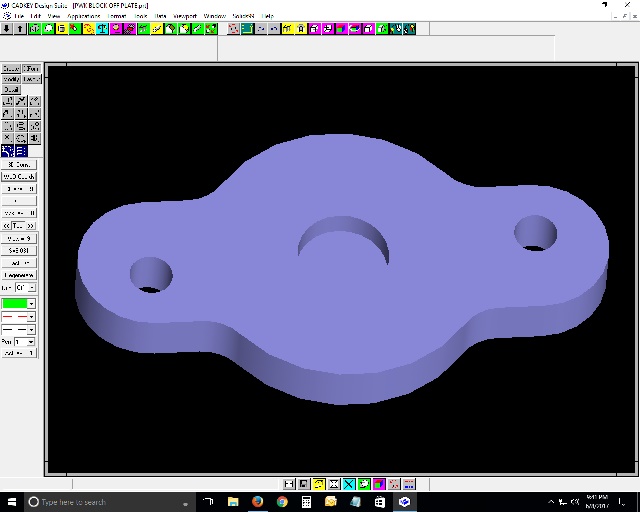640x512 pixels.
Task: Select the cyan X icon in bottom toolbar
Action: tap(349, 484)
